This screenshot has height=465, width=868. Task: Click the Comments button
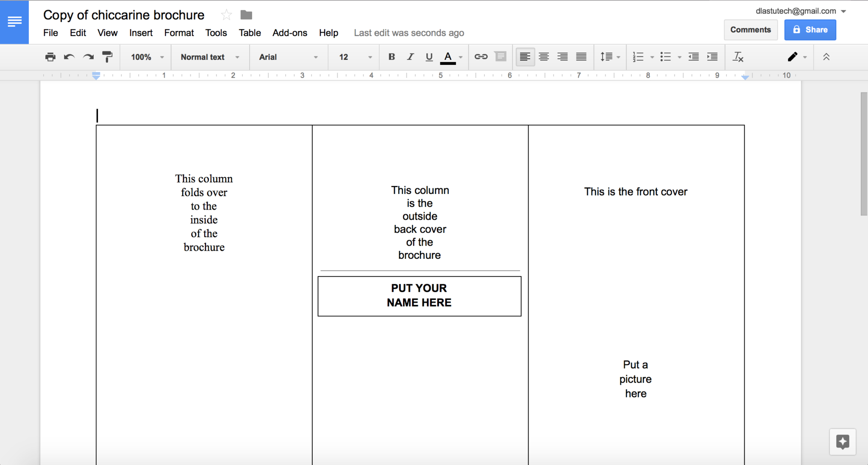750,30
